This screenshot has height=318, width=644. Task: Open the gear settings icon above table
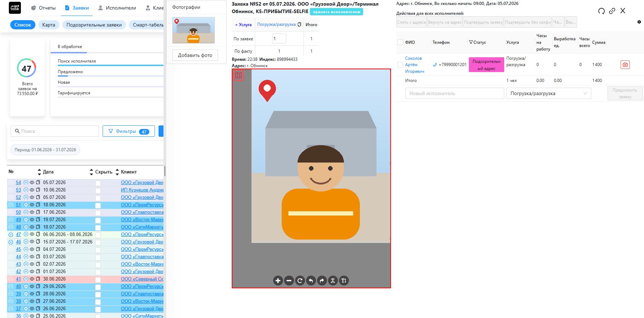pyautogui.click(x=639, y=22)
